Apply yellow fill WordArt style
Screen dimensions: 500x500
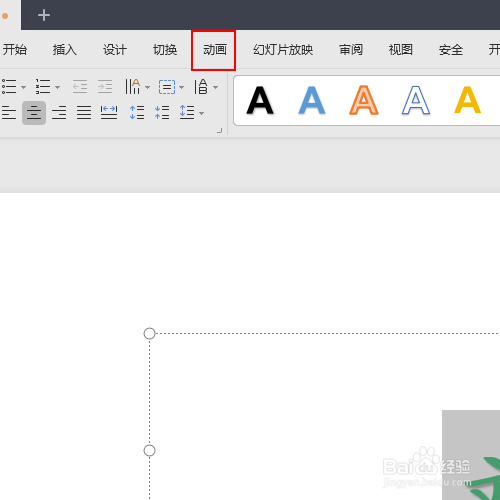(468, 100)
